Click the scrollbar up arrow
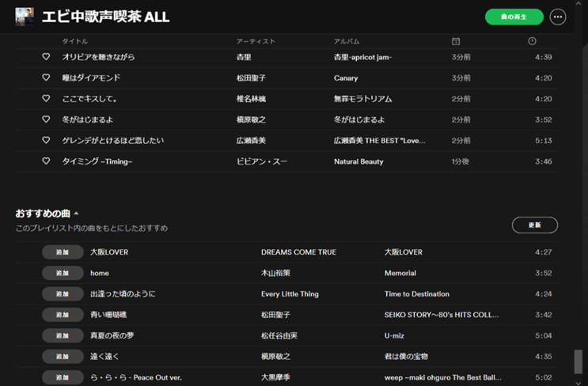 point(579,3)
